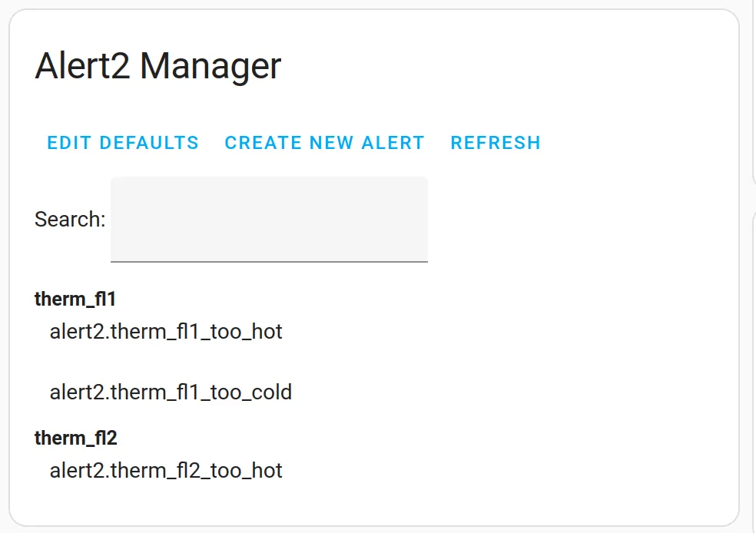Click the EDIT DEFAULTS button

(x=123, y=143)
